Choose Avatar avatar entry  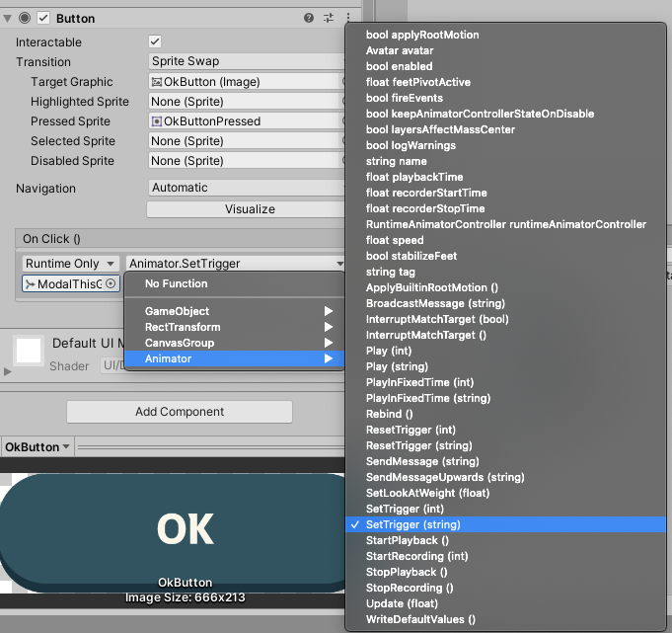pos(505,50)
